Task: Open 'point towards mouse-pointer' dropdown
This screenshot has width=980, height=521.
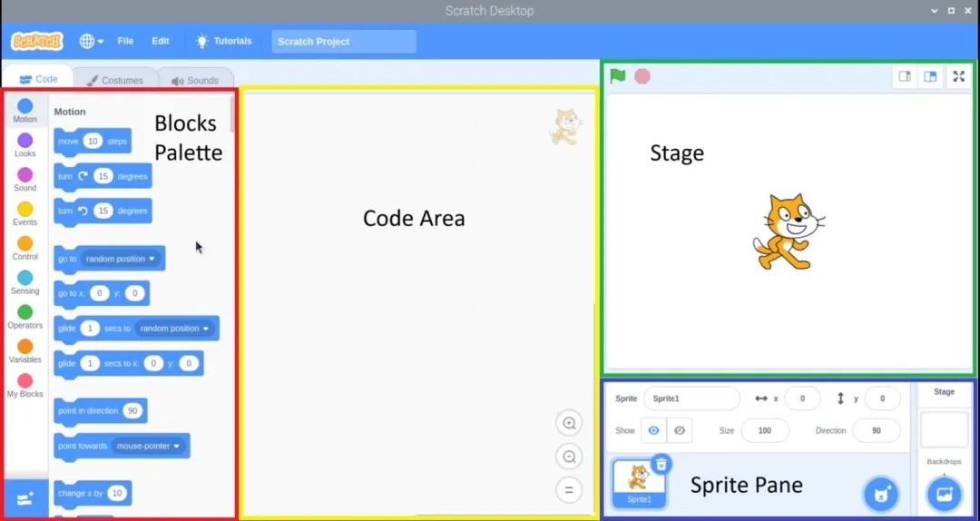Action: pos(149,446)
